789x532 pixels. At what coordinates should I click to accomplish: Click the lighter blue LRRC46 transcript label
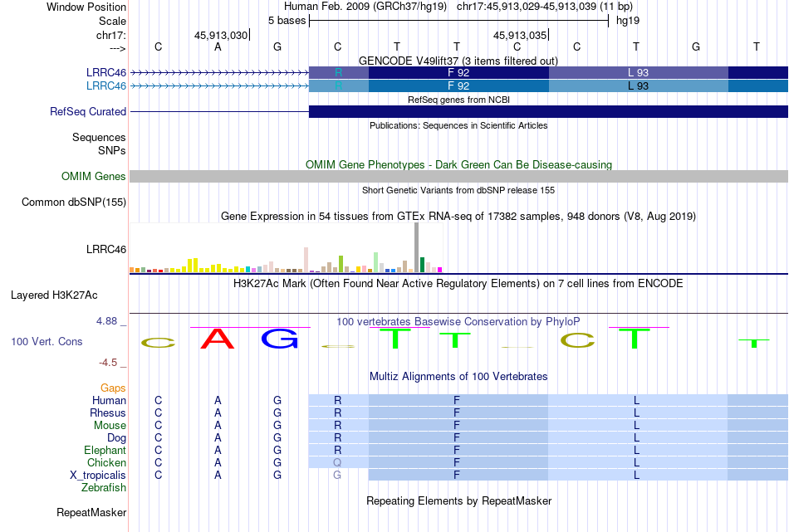tap(105, 86)
